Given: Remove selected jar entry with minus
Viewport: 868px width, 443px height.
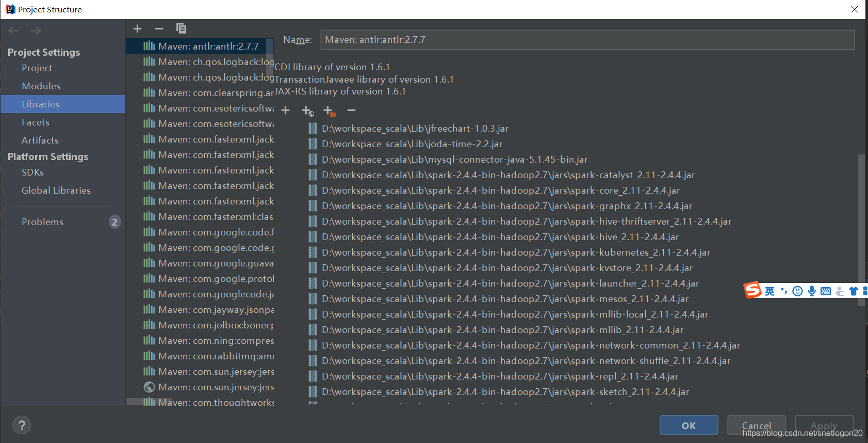Looking at the screenshot, I should click(x=351, y=110).
